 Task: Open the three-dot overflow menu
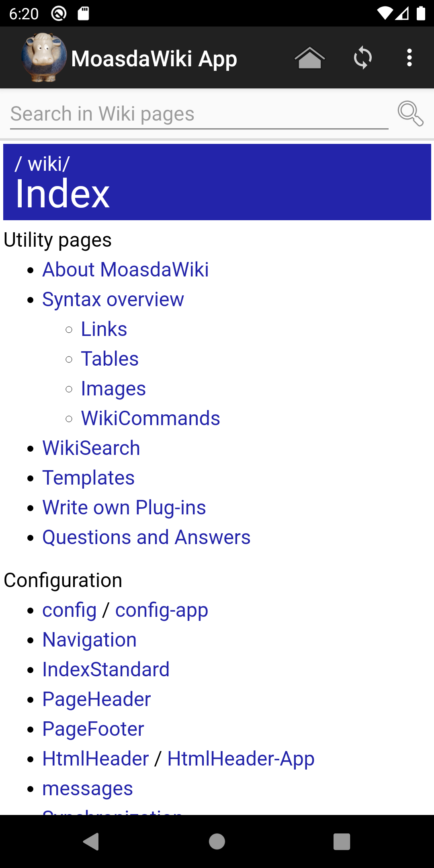tap(409, 58)
